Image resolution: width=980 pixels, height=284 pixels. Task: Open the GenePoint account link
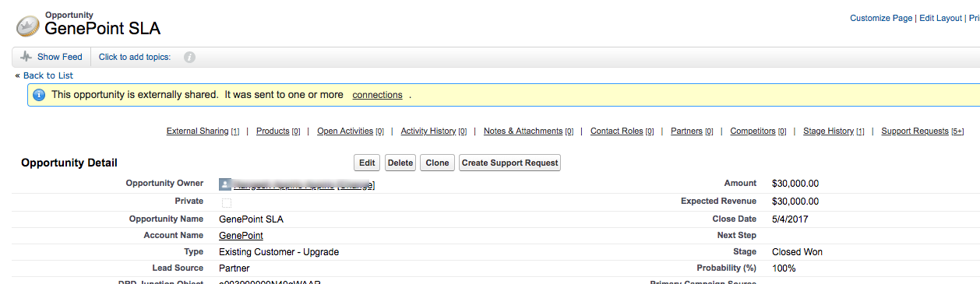point(241,236)
